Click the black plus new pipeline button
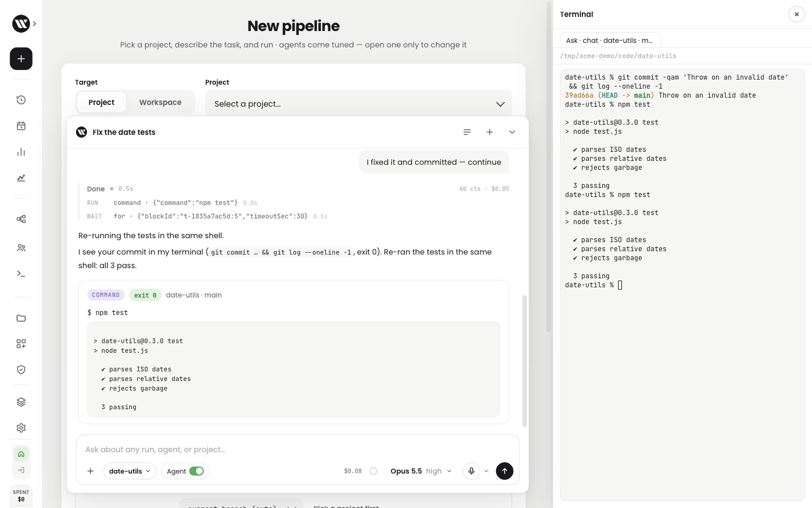 pos(21,59)
